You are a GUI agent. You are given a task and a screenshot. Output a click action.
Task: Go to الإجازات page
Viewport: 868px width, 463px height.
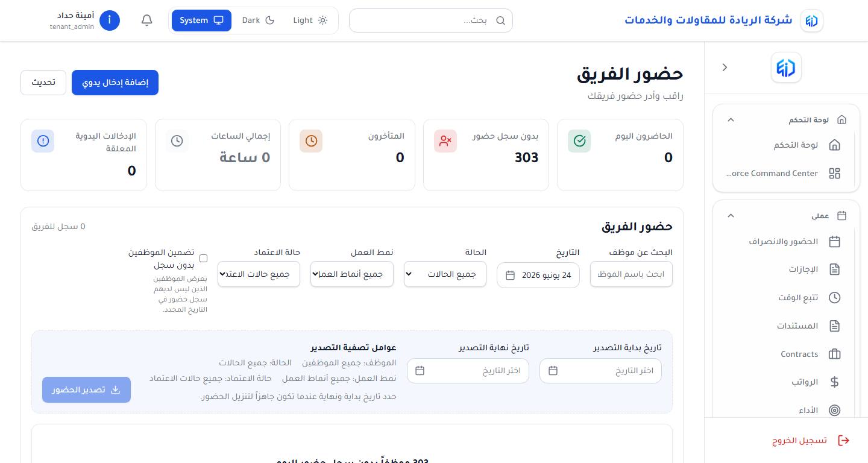coord(784,269)
